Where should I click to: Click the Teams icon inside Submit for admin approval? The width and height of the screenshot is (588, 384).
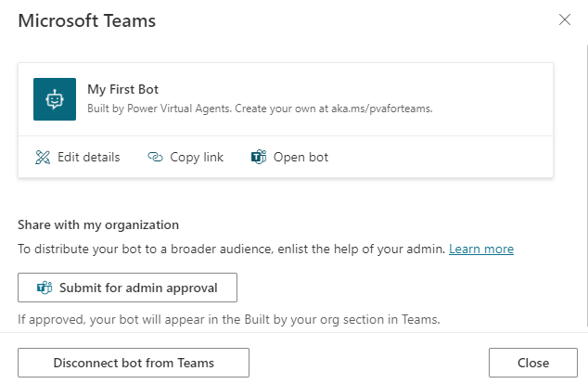45,288
